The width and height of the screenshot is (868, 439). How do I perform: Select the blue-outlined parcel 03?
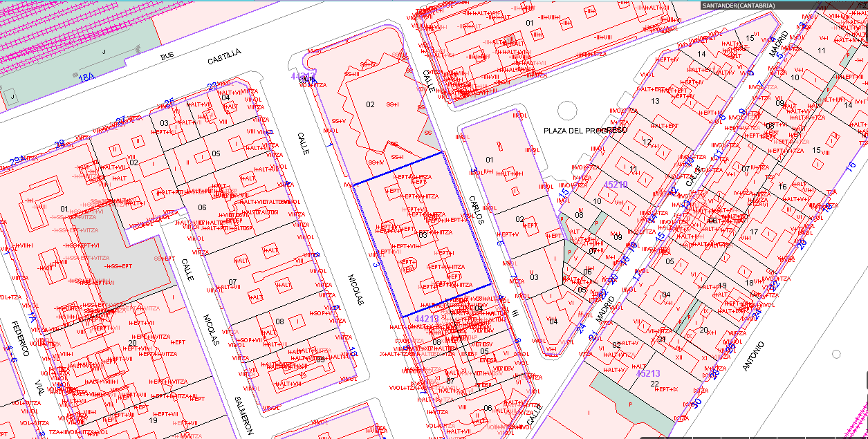click(423, 235)
